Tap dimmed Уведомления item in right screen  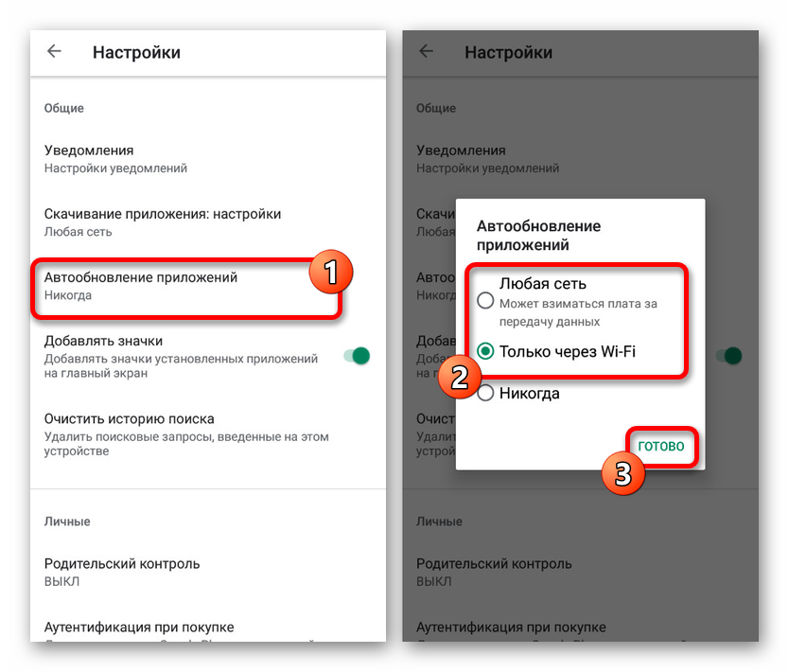pyautogui.click(x=580, y=159)
